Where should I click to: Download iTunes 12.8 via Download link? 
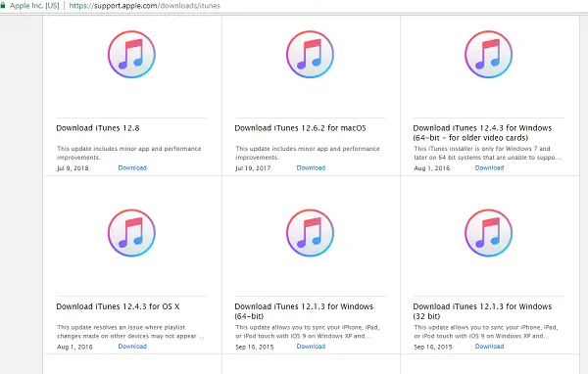coord(132,167)
